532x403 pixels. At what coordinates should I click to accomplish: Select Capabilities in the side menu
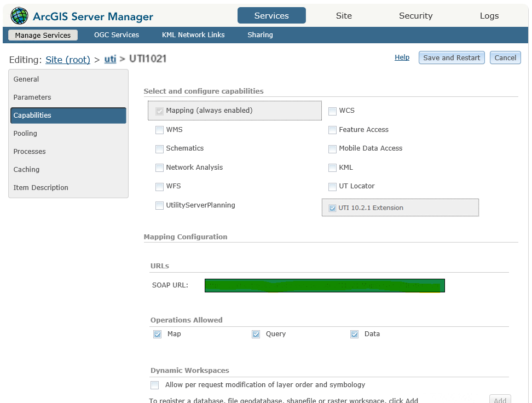tap(68, 116)
